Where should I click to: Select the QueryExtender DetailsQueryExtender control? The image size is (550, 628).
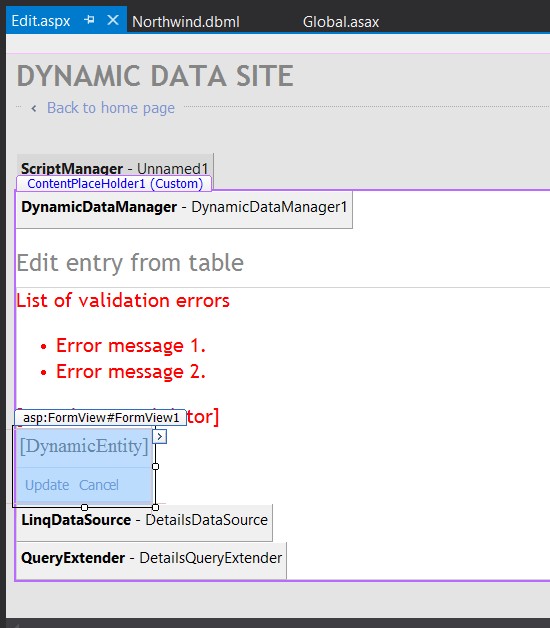click(151, 560)
